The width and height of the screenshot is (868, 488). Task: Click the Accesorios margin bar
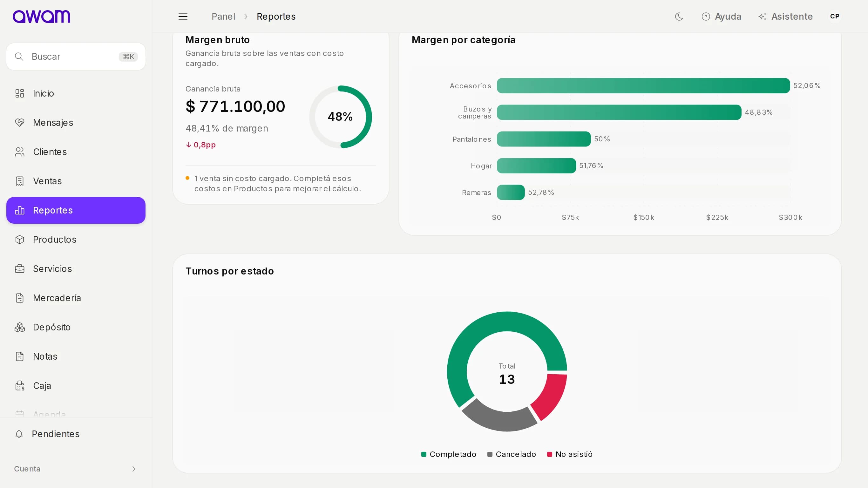pos(643,85)
